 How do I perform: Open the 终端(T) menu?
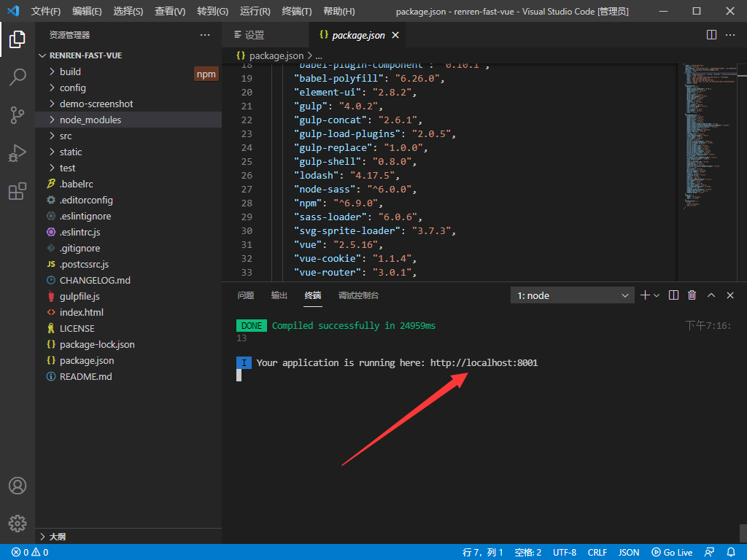(x=296, y=11)
